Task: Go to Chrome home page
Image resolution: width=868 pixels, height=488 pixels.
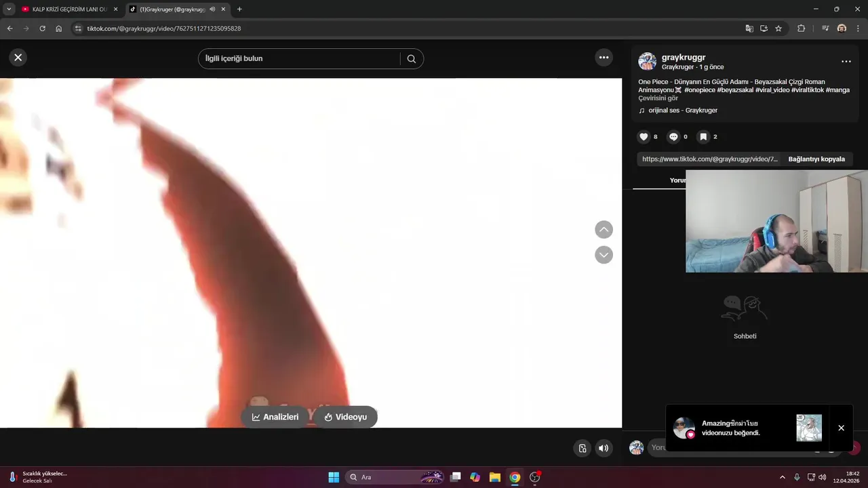Action: click(x=59, y=28)
